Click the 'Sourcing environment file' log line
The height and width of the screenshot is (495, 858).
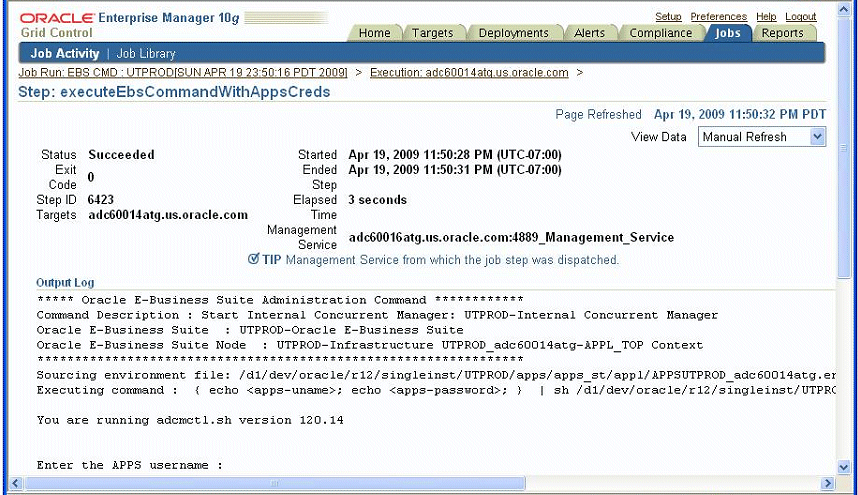coord(436,375)
